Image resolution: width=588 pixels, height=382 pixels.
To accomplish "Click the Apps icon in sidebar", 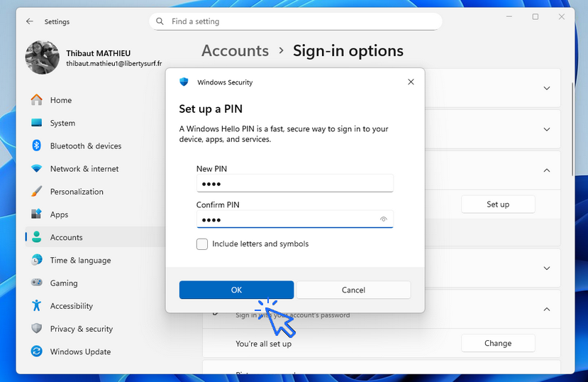I will (36, 214).
